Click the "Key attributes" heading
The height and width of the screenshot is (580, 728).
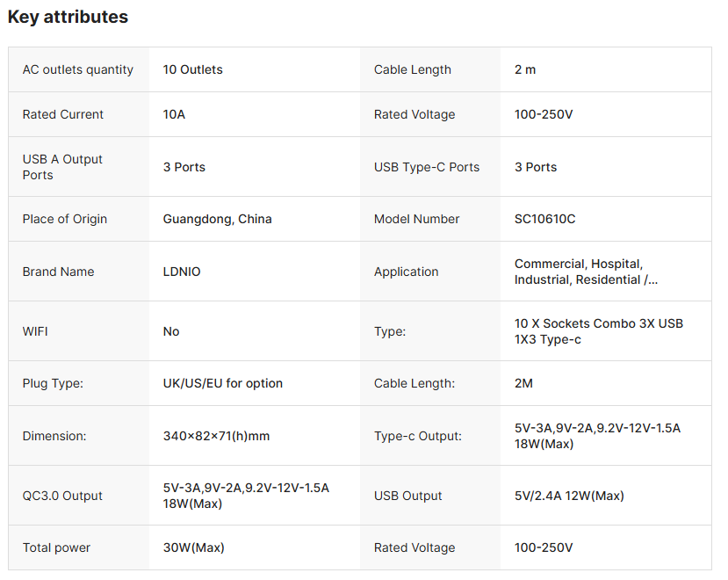point(68,17)
